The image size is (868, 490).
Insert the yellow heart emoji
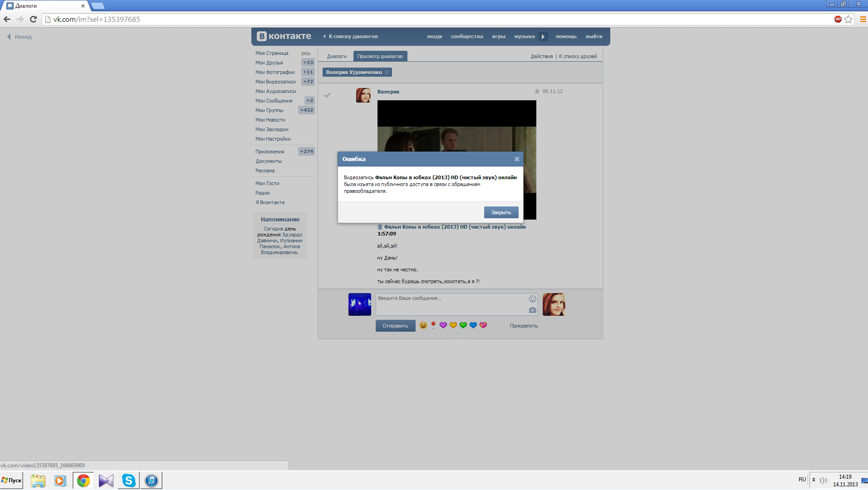click(x=453, y=325)
